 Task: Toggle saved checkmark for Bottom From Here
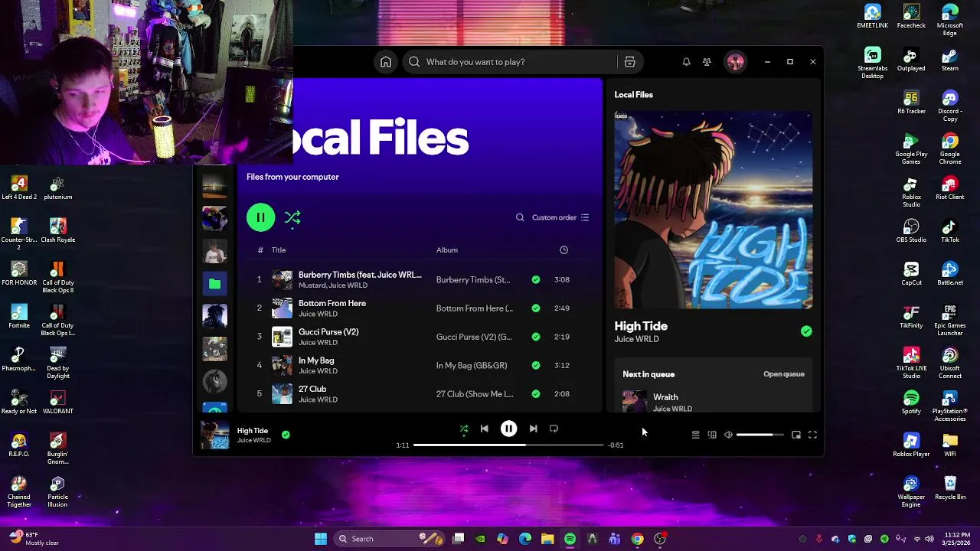click(536, 308)
